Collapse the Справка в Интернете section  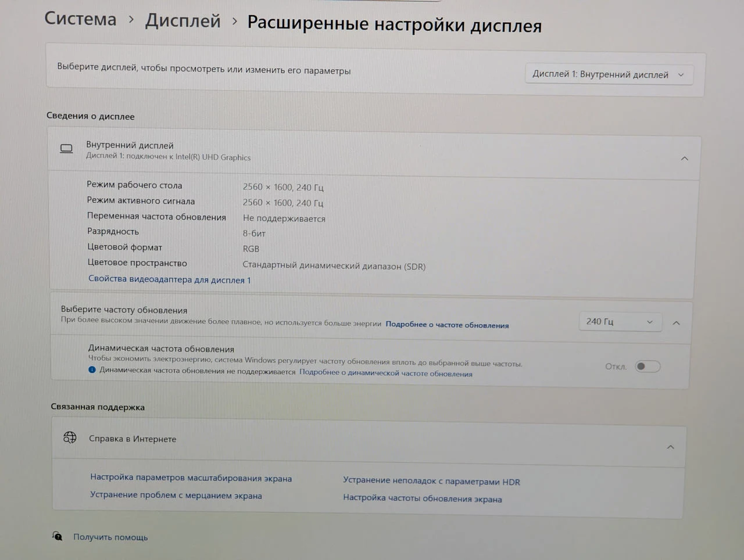[x=670, y=447]
